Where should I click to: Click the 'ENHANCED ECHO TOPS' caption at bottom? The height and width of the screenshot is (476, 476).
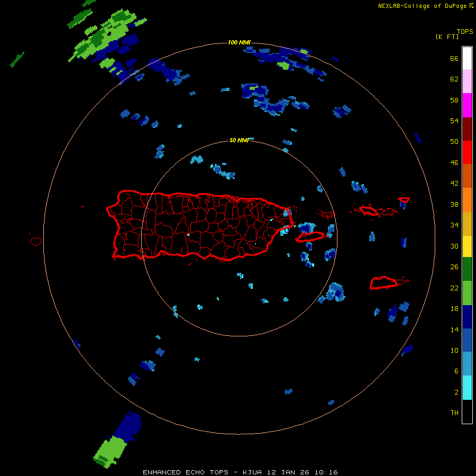[186, 472]
